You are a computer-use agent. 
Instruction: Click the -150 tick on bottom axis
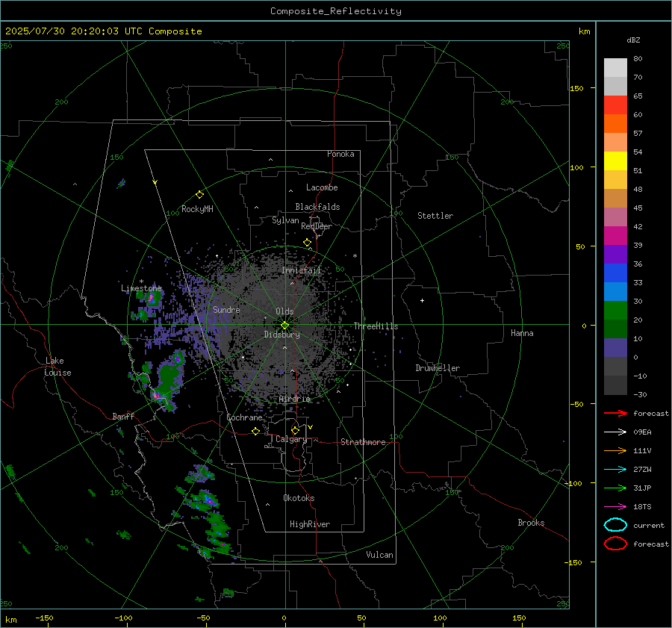tap(44, 618)
